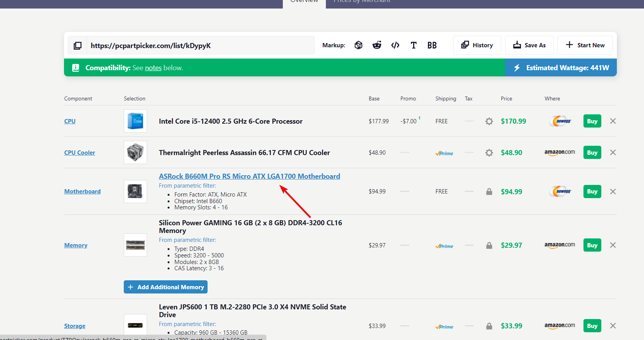Remove the Silicon Power memory from the list
Image resolution: width=644 pixels, height=340 pixels.
[x=613, y=245]
